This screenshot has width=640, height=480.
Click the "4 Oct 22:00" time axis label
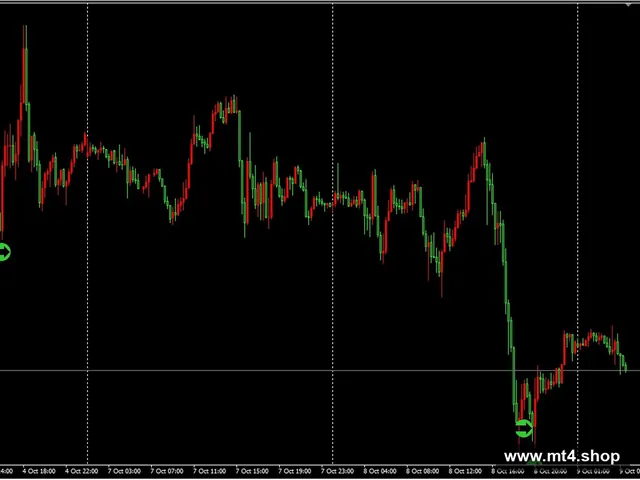pos(82,471)
